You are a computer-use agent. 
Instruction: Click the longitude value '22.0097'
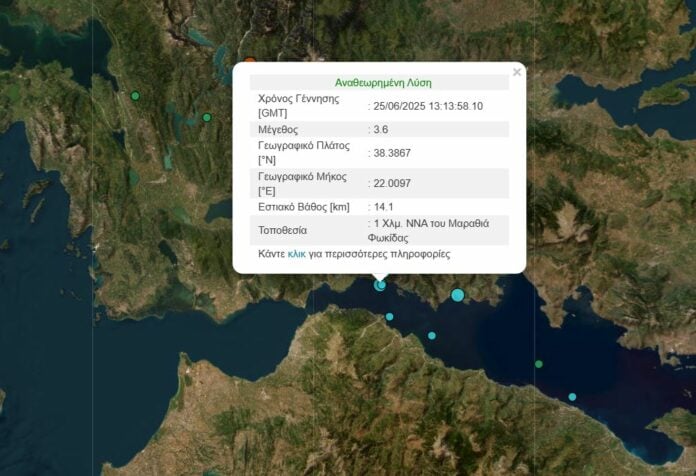[x=392, y=183]
